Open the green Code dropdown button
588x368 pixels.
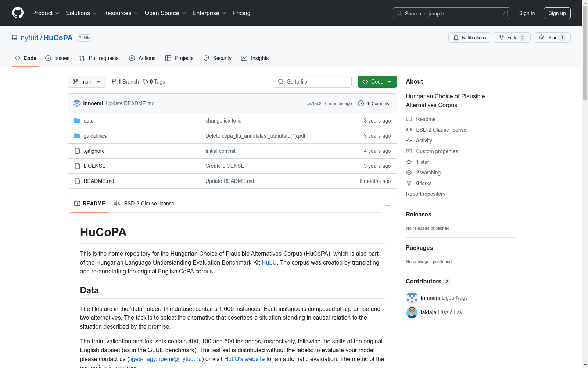pyautogui.click(x=377, y=82)
